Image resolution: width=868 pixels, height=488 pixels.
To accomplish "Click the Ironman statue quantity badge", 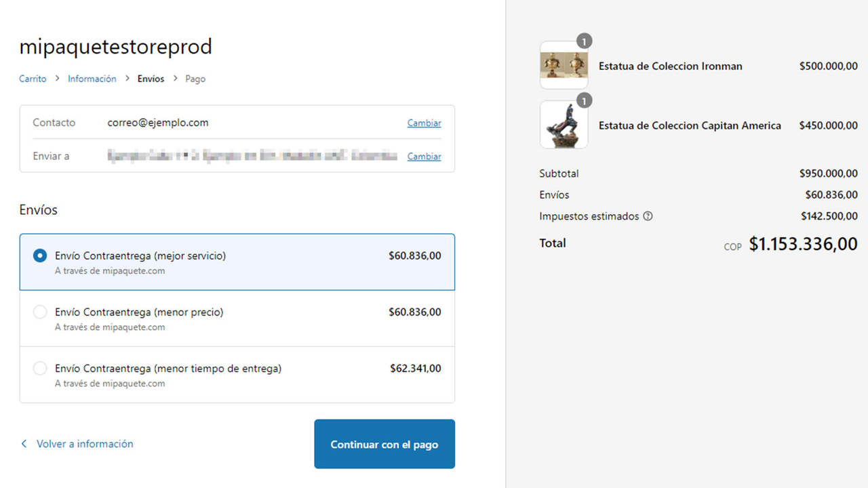I will pyautogui.click(x=585, y=41).
